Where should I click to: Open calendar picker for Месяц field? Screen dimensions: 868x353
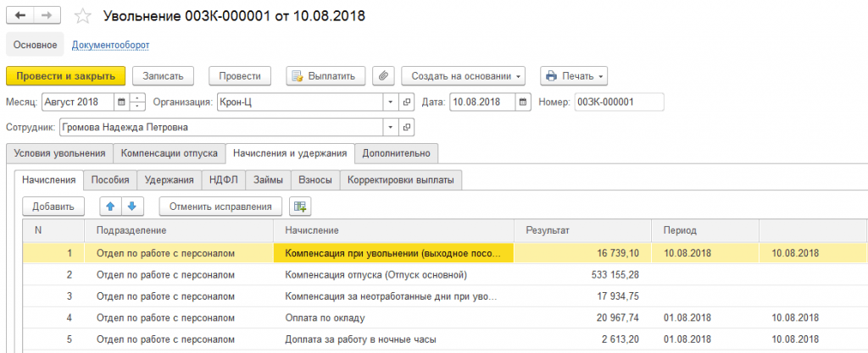[x=121, y=102]
